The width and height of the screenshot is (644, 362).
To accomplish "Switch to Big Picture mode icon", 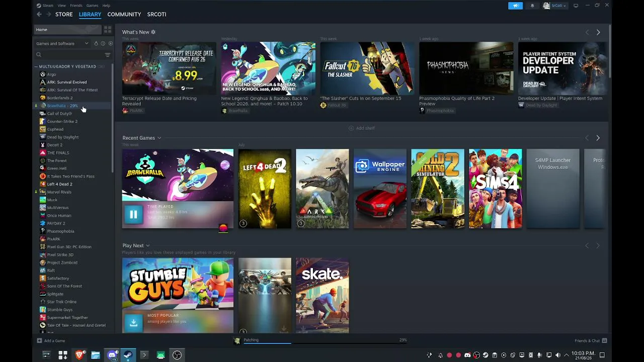I will 576,6.
